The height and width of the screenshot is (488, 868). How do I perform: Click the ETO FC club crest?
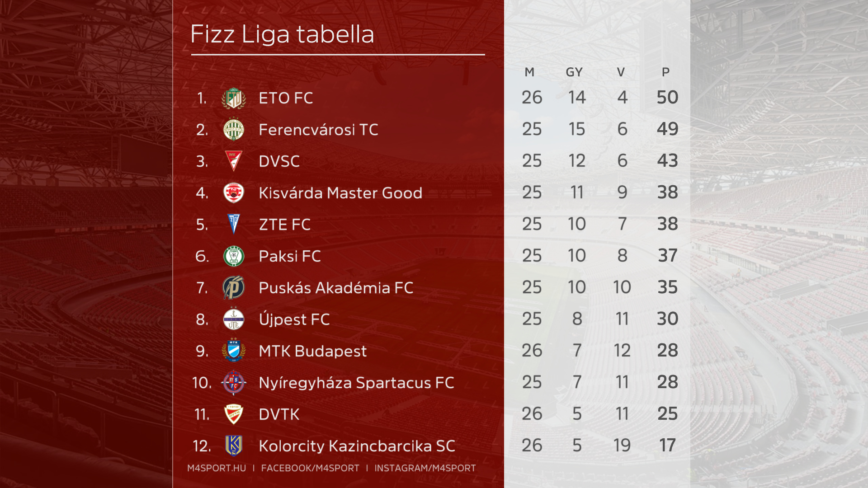click(234, 99)
